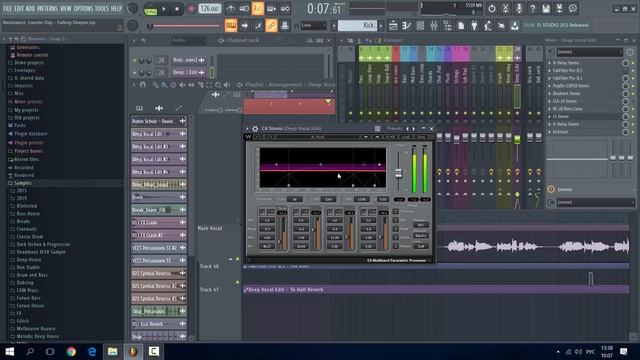Image resolution: width=640 pixels, height=360 pixels.
Task: Open the FILE menu
Action: click(x=7, y=8)
